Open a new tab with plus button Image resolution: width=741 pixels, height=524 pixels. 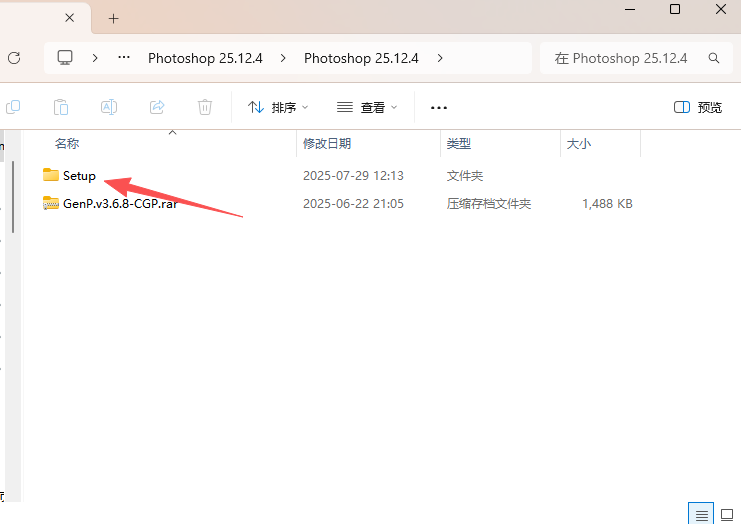point(113,18)
